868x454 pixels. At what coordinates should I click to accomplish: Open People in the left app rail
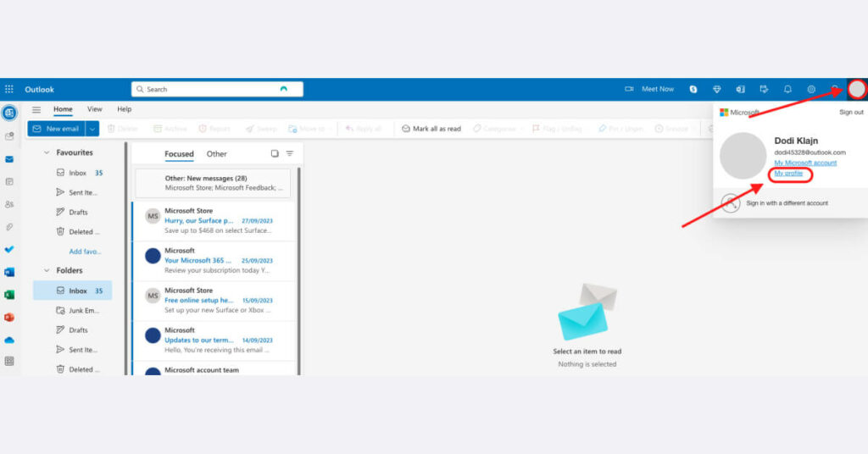pyautogui.click(x=9, y=204)
